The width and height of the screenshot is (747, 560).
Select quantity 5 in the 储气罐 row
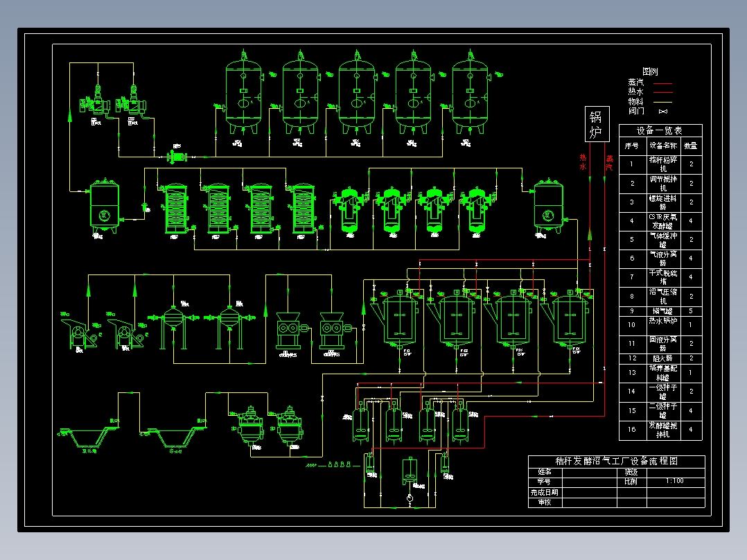click(691, 311)
